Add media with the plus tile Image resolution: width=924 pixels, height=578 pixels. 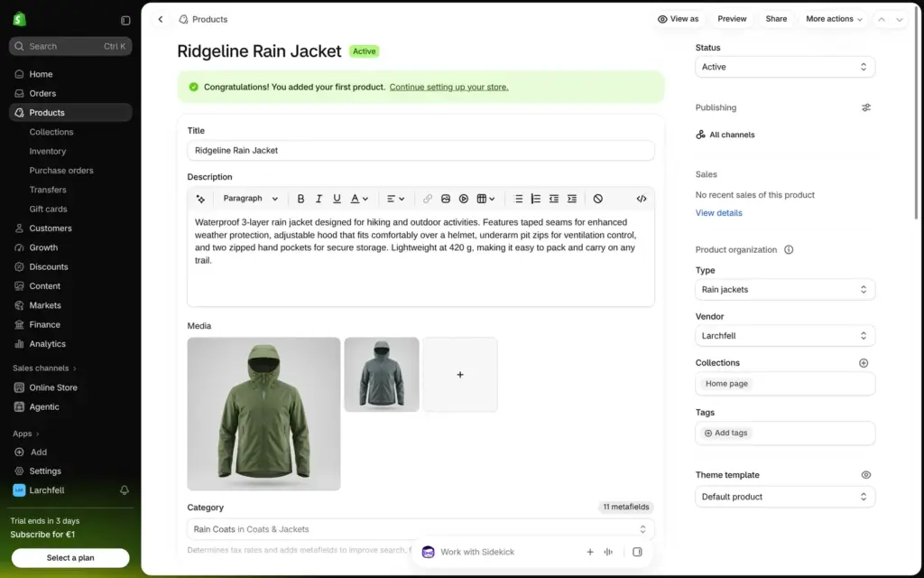pyautogui.click(x=460, y=375)
